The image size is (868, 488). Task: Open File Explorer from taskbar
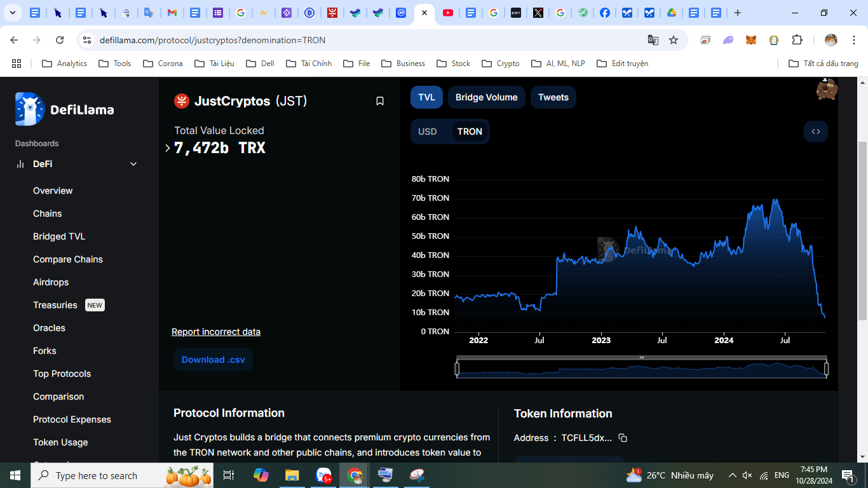[292, 475]
